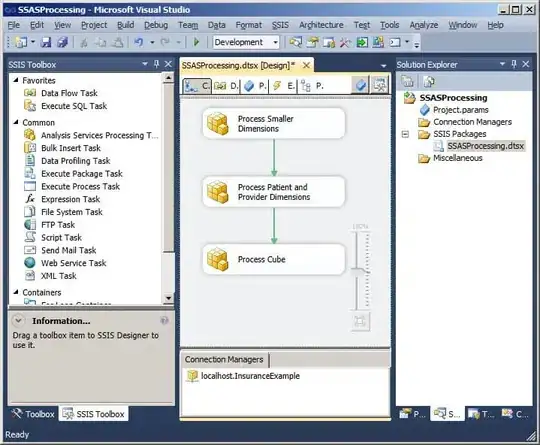Image resolution: width=540 pixels, height=445 pixels.
Task: Open Solution Explorer from the toolbar icon
Action: 295,42
